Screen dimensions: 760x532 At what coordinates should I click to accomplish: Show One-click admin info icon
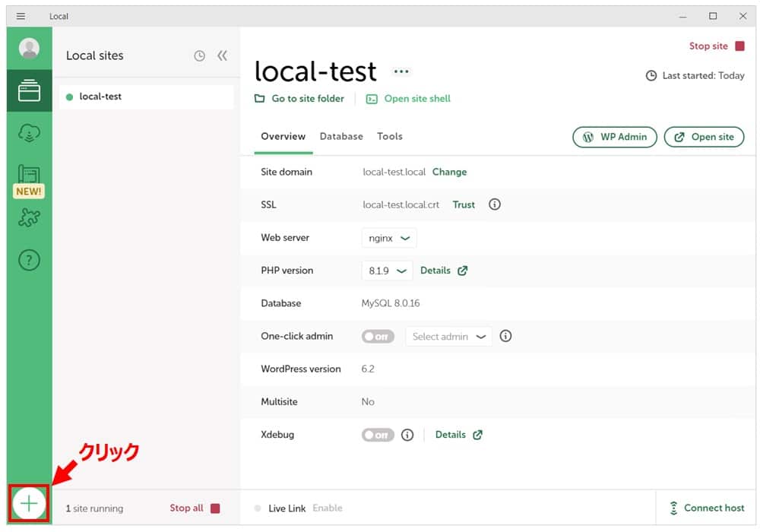coord(505,336)
